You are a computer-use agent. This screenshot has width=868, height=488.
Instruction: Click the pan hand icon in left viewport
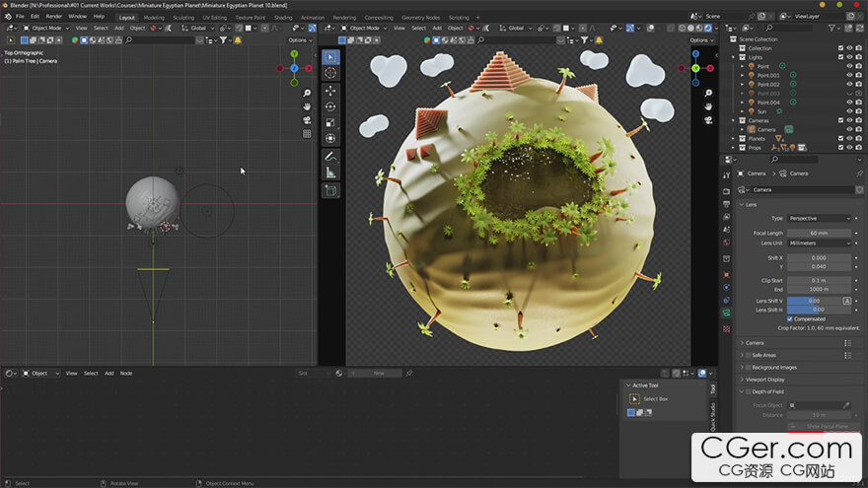click(x=307, y=106)
